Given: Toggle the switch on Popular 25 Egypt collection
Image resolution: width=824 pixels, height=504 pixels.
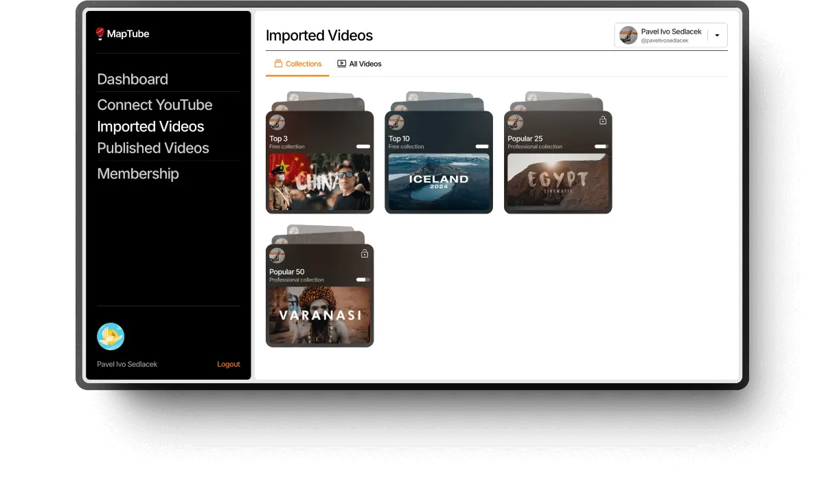Looking at the screenshot, I should [x=602, y=146].
